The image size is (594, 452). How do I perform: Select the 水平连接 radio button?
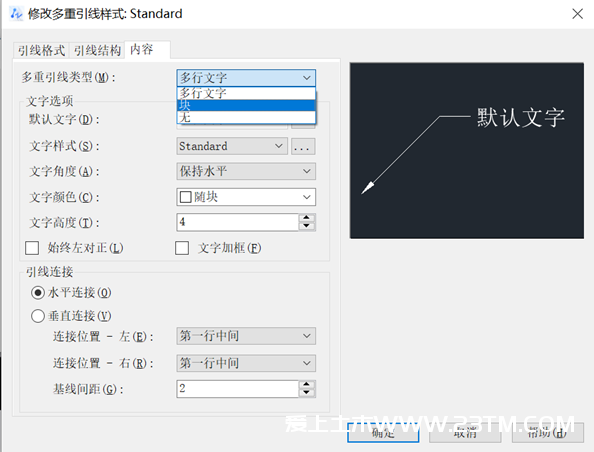(38, 292)
